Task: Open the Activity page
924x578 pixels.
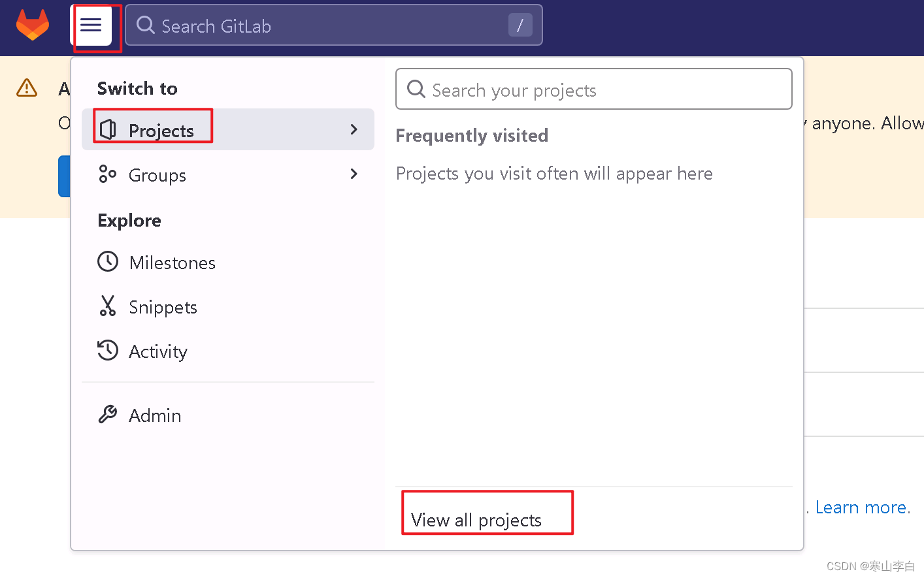Action: coord(228,351)
